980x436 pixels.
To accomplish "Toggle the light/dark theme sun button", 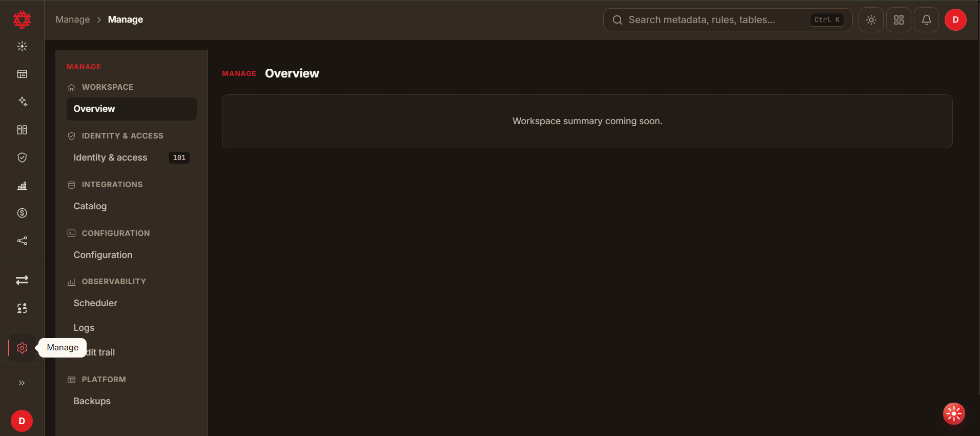I will point(871,20).
